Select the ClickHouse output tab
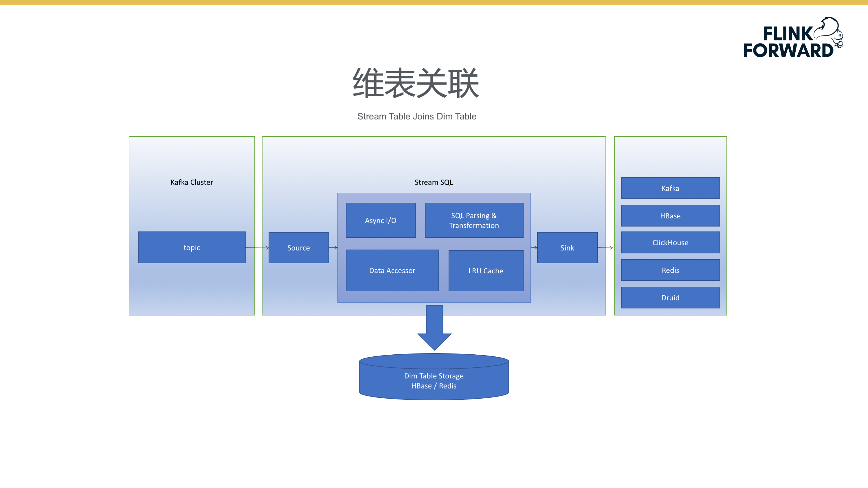868x488 pixels. pos(670,242)
